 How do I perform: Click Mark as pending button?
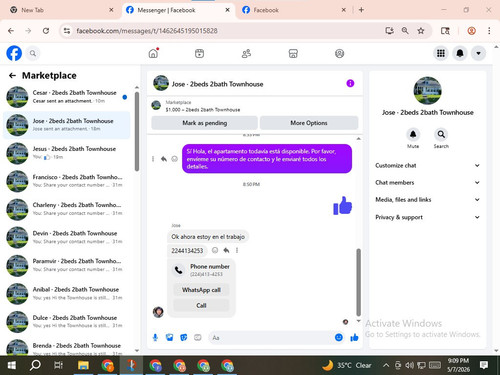204,123
